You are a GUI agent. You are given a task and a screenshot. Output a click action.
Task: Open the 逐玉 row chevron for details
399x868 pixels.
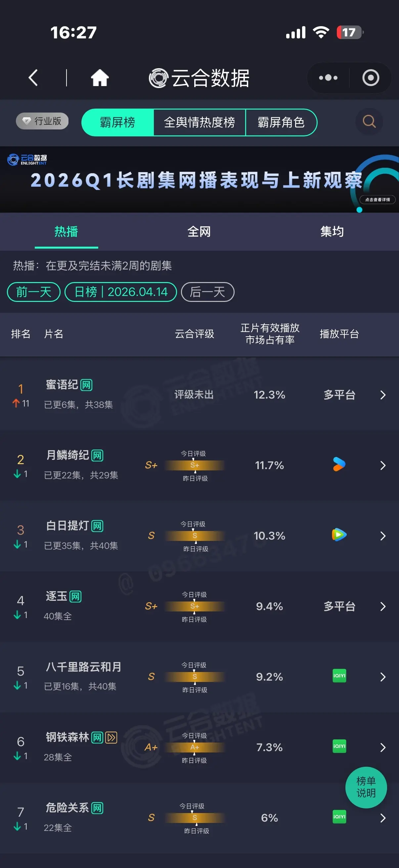(383, 606)
